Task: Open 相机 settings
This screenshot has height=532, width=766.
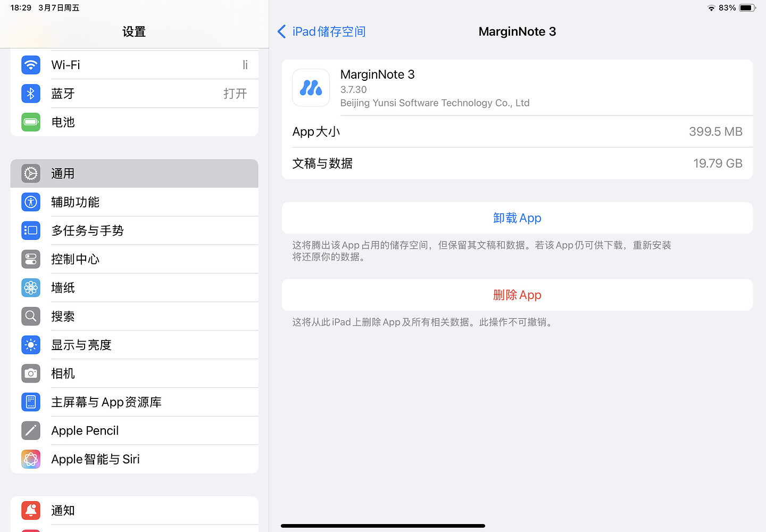Action: tap(134, 373)
